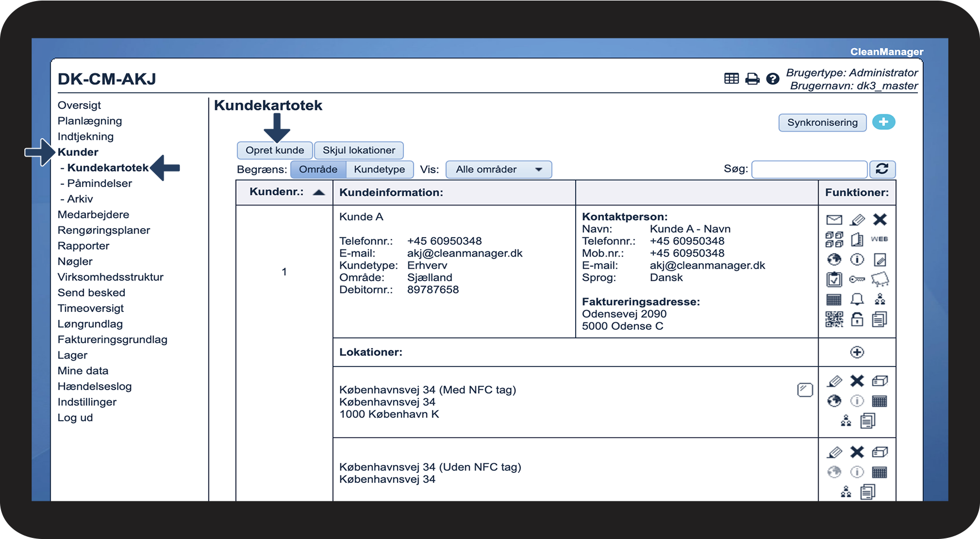This screenshot has width=980, height=539.
Task: Expand options with the blue plus button
Action: coord(883,122)
